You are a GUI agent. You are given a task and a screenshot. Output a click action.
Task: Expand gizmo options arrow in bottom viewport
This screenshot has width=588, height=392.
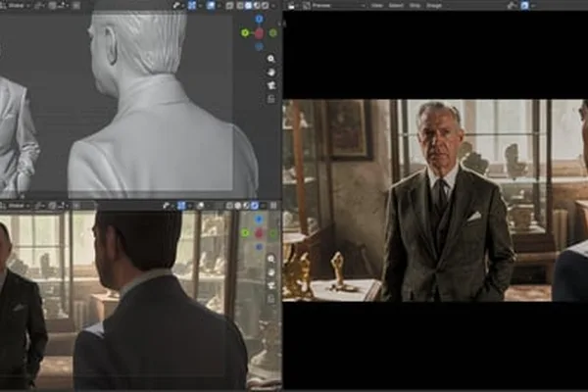189,206
